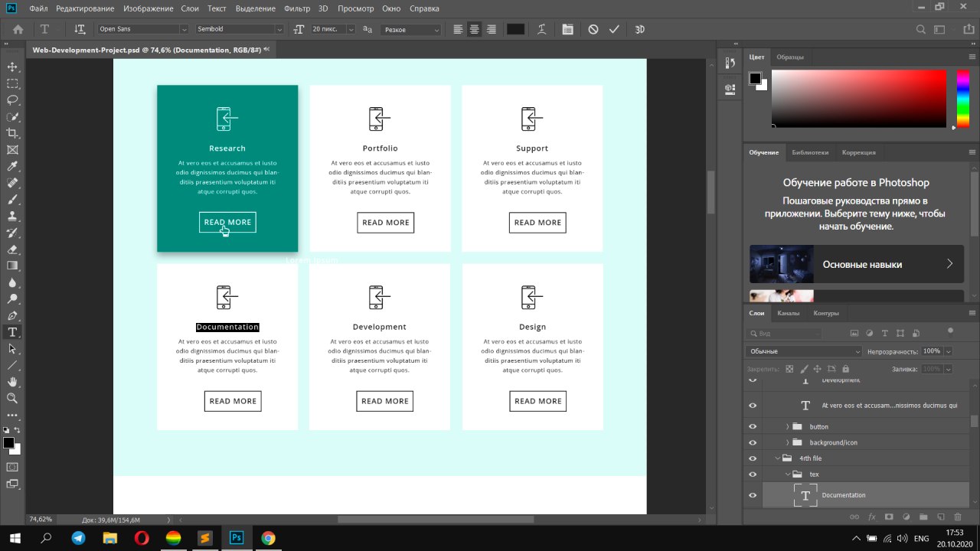Hide the Documentation layer
This screenshot has width=980, height=551.
pyautogui.click(x=753, y=495)
